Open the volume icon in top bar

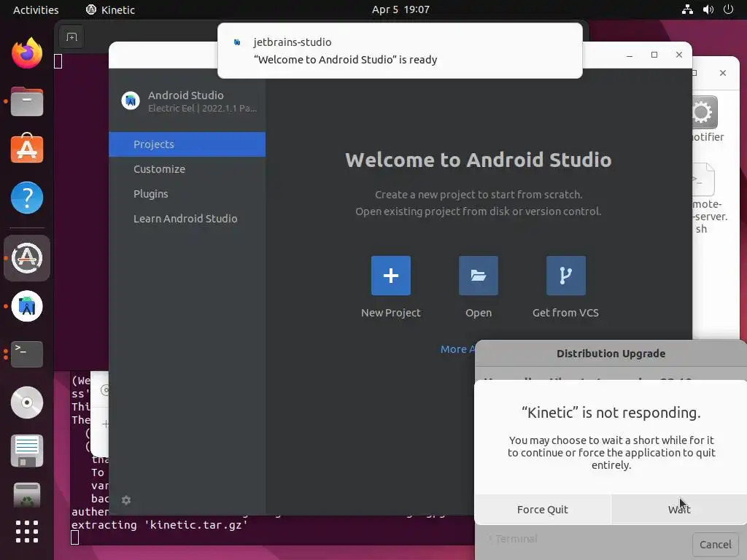[x=708, y=9]
